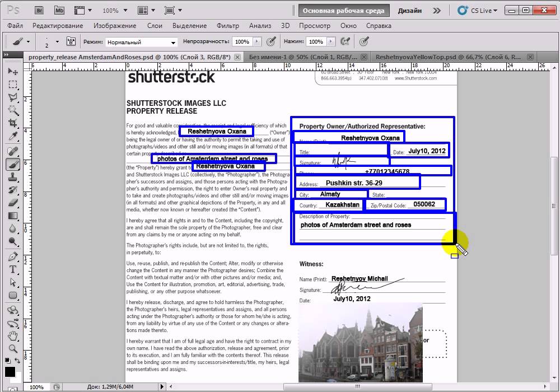Click the white background color swatch
This screenshot has width=560, height=392.
pos(18,379)
